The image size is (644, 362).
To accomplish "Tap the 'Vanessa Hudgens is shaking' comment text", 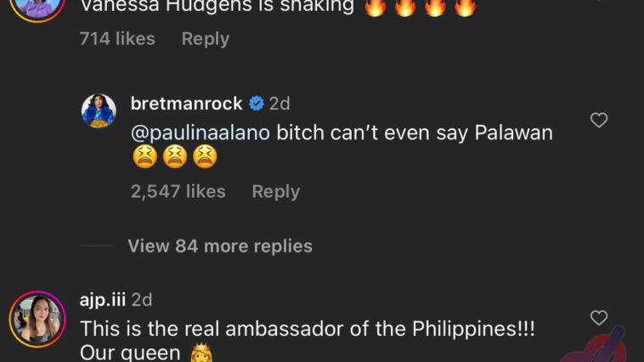I will [x=217, y=7].
